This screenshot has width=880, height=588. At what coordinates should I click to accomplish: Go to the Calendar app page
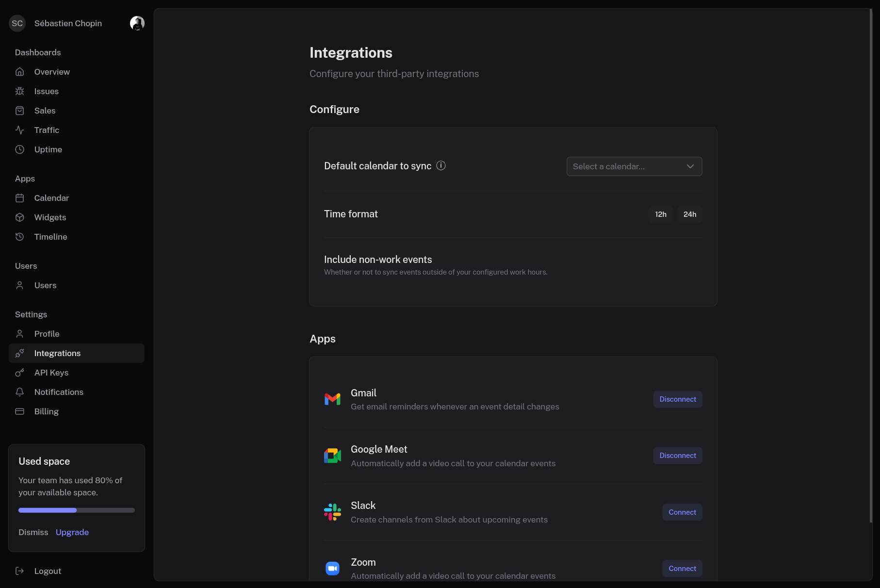pyautogui.click(x=51, y=198)
